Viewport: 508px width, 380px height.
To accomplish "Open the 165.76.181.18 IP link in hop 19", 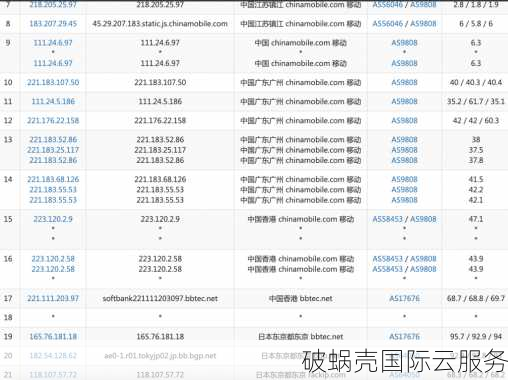I will click(53, 337).
